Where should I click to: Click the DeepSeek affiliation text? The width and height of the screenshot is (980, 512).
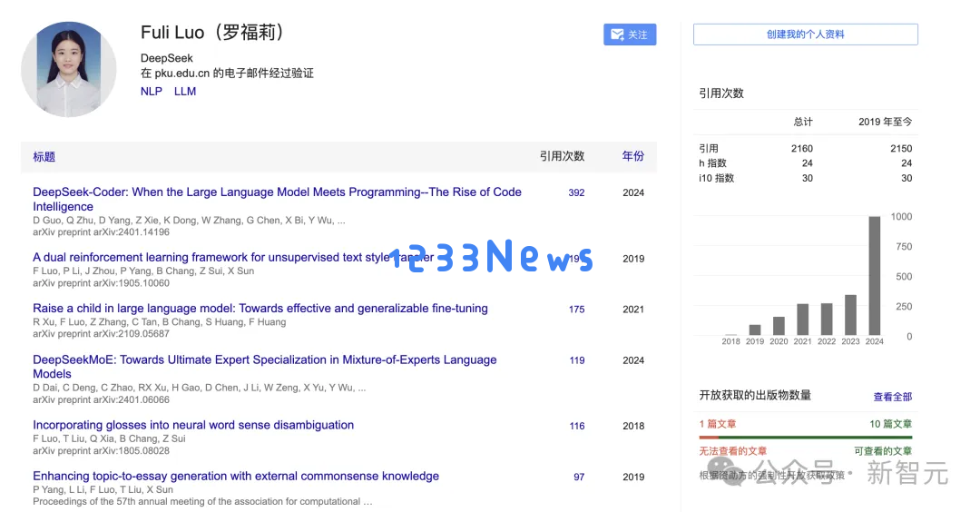click(x=166, y=58)
